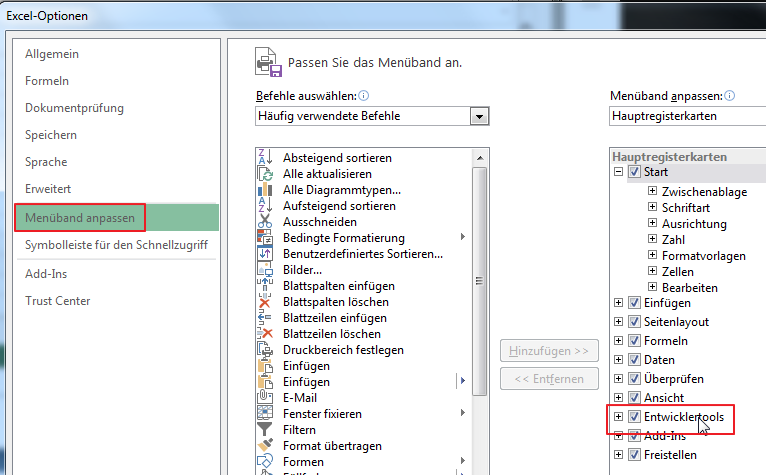Click the Bedingte Formatierung icon
This screenshot has height=475, width=766.
[265, 238]
